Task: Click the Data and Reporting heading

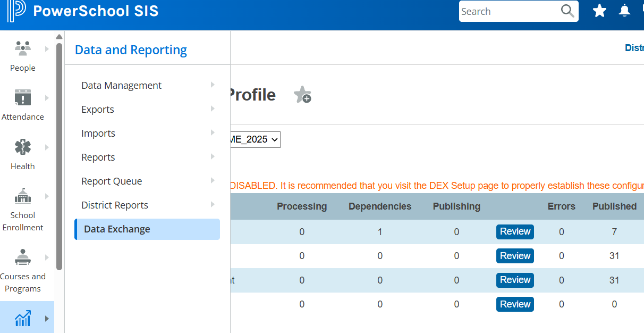Action: [131, 50]
